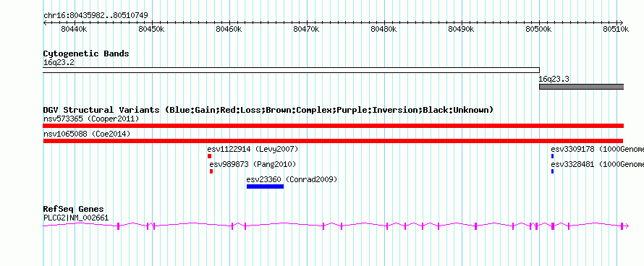Click the RefSeq Genes track title
The height and width of the screenshot is (266, 644).
click(x=74, y=210)
